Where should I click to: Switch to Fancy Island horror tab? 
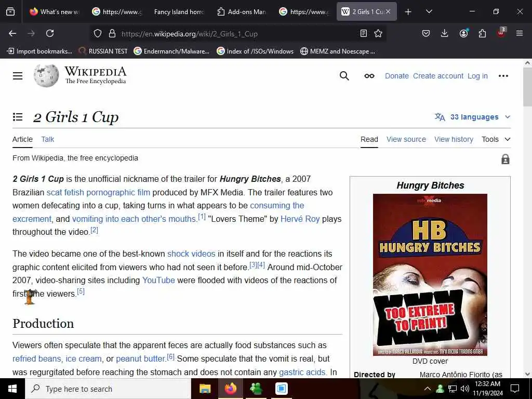click(x=179, y=12)
